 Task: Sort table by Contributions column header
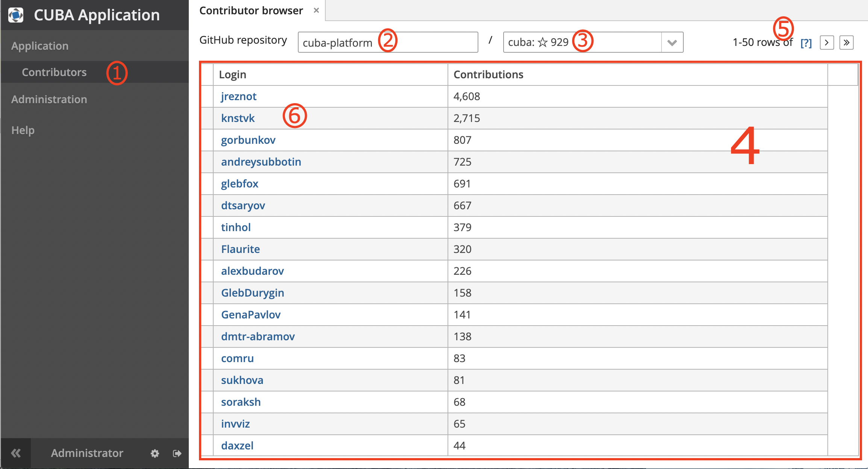[x=488, y=75]
